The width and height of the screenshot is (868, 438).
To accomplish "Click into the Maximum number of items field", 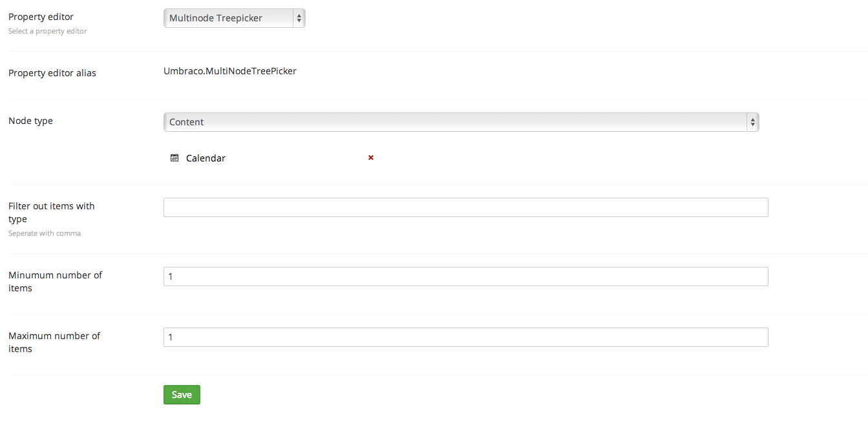I will (x=465, y=337).
